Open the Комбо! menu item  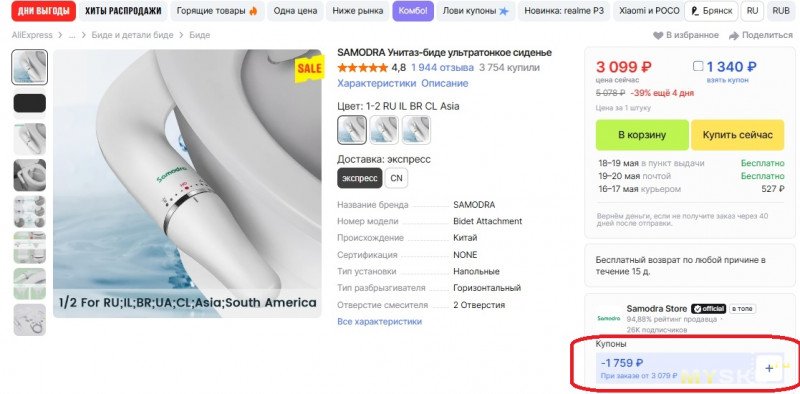tap(413, 11)
